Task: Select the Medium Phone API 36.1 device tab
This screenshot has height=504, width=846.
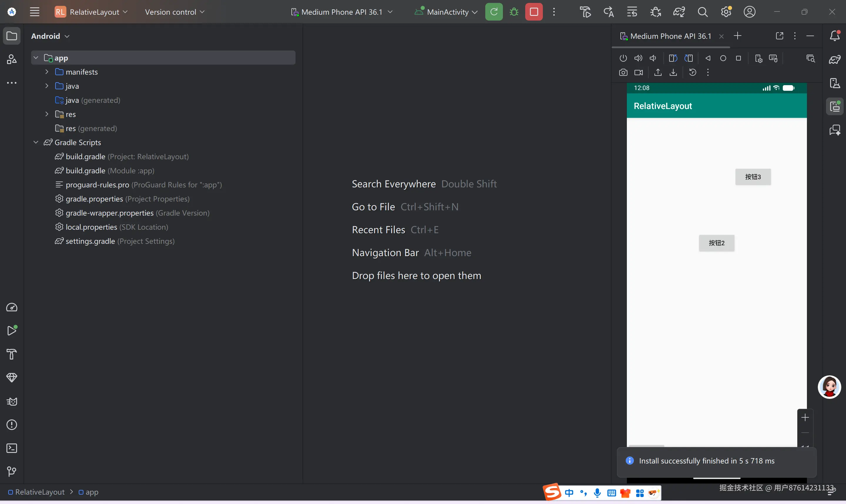Action: tap(670, 36)
